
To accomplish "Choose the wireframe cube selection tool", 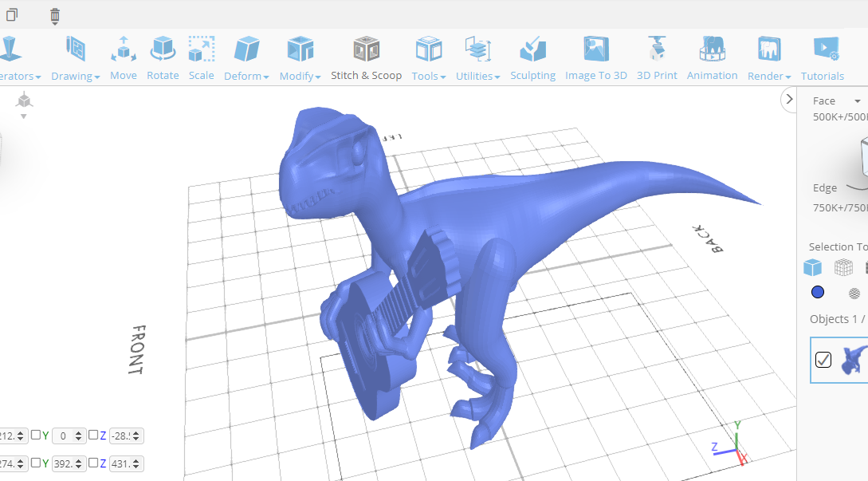I will 843,268.
